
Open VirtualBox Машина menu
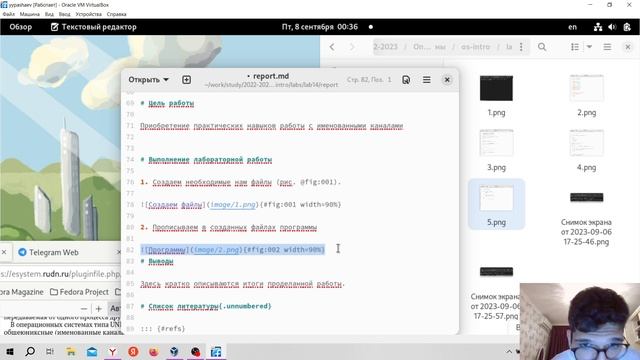[29, 14]
